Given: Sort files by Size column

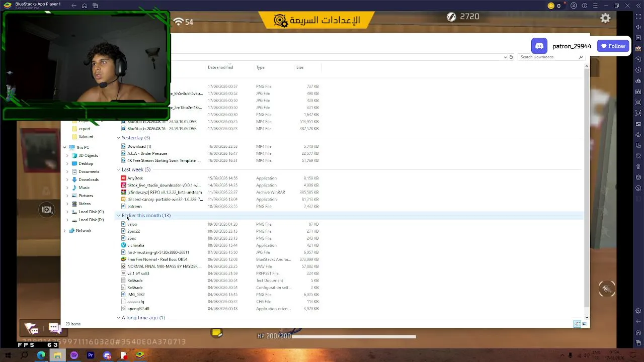Looking at the screenshot, I should coord(300,67).
